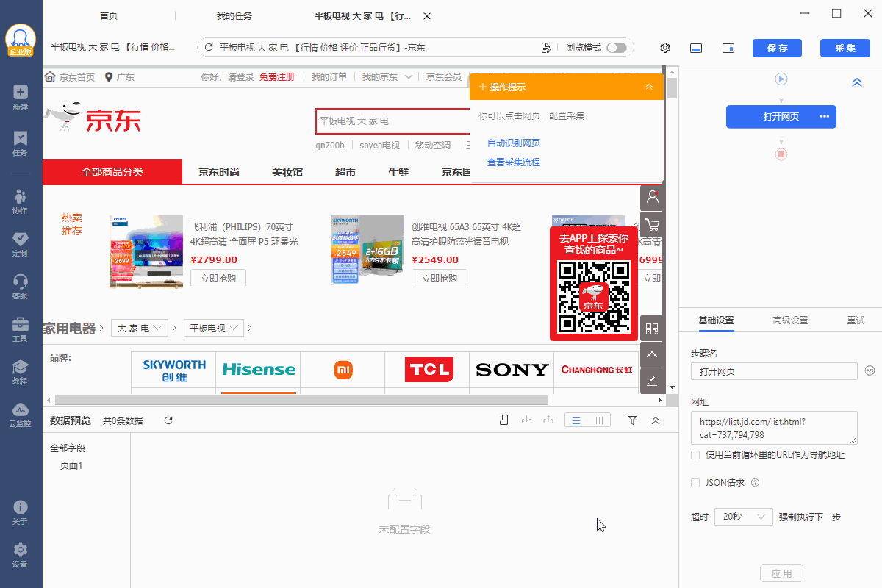
Task: Click the page reload icon in address bar
Action: 209,48
